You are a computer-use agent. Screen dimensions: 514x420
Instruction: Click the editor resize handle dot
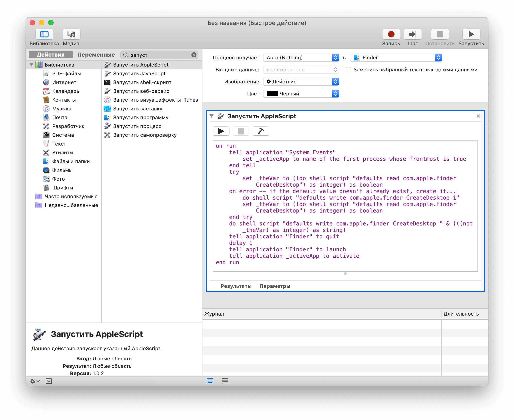[x=345, y=274]
